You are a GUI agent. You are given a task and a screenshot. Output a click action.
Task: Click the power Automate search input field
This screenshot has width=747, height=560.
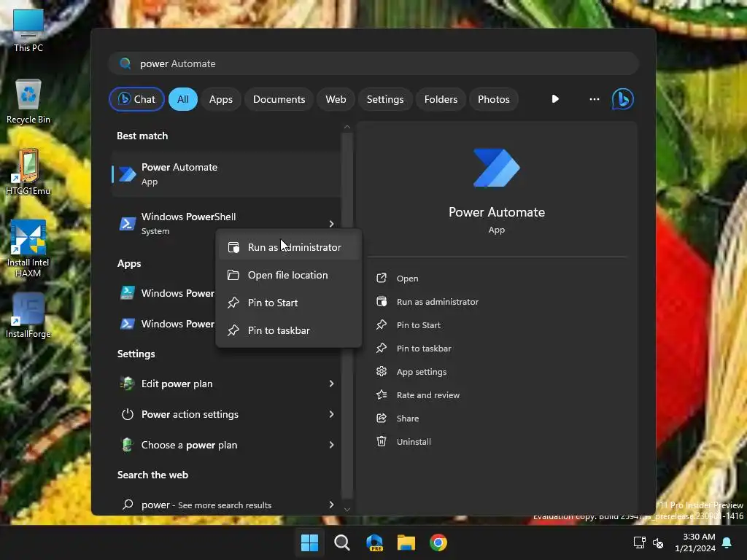pyautogui.click(x=373, y=63)
